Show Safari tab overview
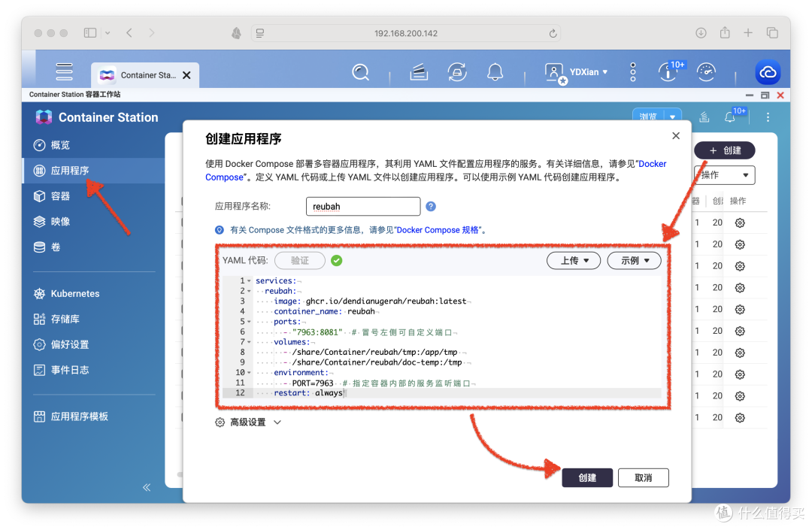Viewport: 812px width, 530px height. pyautogui.click(x=773, y=32)
